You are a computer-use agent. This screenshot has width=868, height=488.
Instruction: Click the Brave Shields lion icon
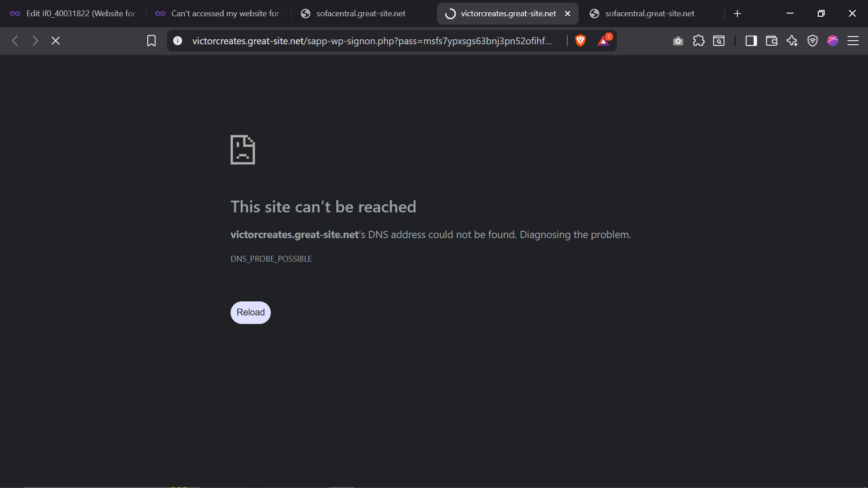point(580,41)
